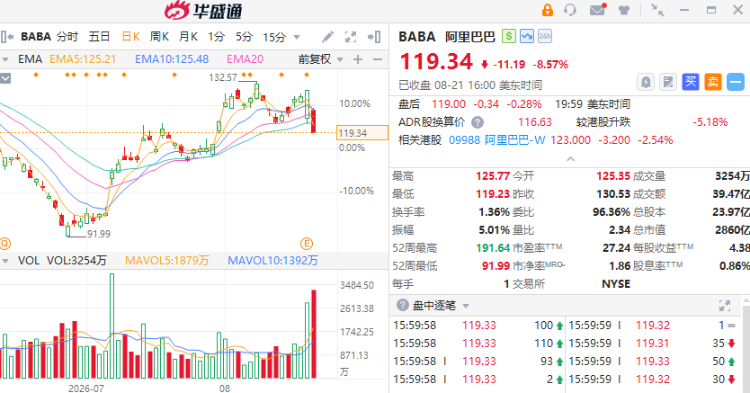Expand the 盘中逐笔 dropdown
Screen dimensions: 750x393
pyautogui.click(x=465, y=306)
